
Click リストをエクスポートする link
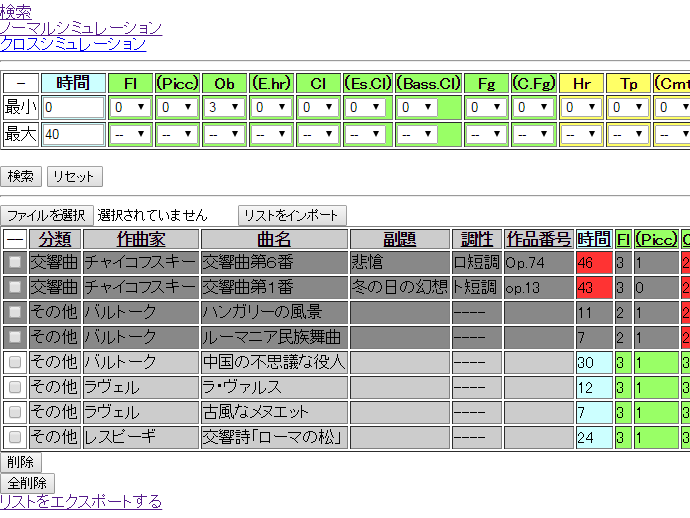click(81, 501)
